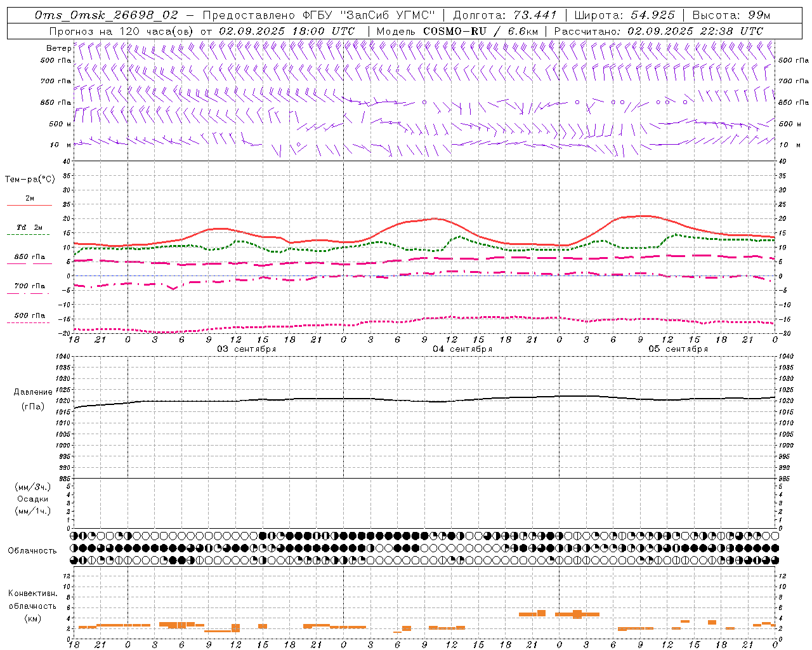Click the (мм/1ч.) precipitation unit label
This screenshot has height=650, width=812.
tap(33, 511)
